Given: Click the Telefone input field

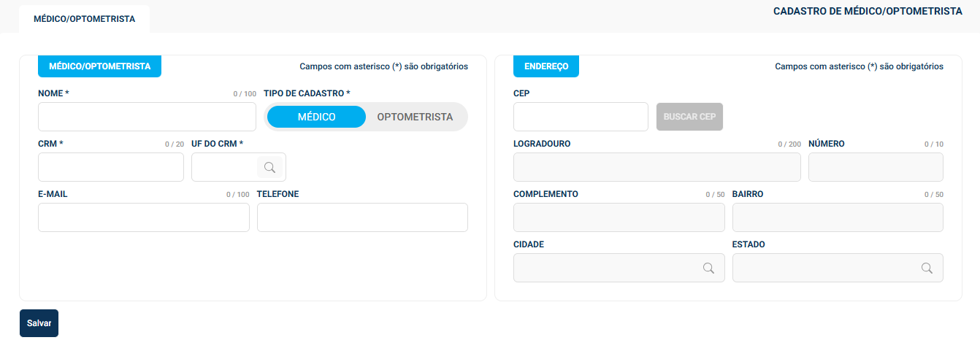Looking at the screenshot, I should (362, 217).
